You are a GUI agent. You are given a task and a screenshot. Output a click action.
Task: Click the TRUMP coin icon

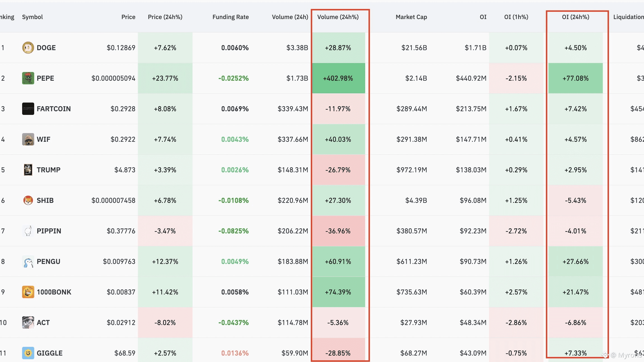(x=28, y=170)
